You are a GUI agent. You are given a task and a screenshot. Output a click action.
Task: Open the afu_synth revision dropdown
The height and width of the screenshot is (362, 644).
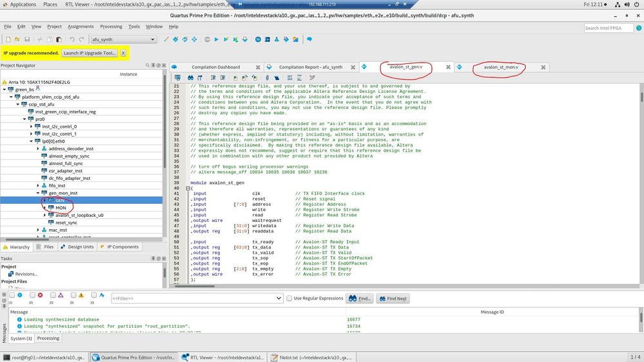153,39
